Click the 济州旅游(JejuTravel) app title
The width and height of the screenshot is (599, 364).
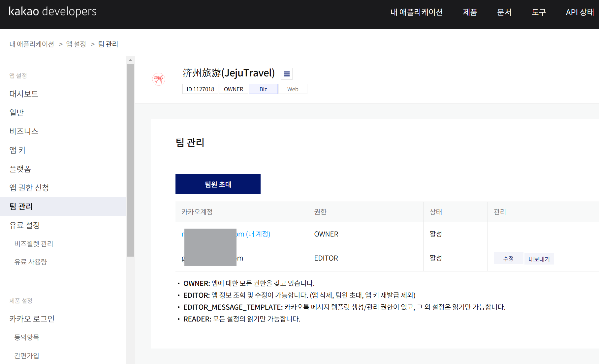(229, 73)
